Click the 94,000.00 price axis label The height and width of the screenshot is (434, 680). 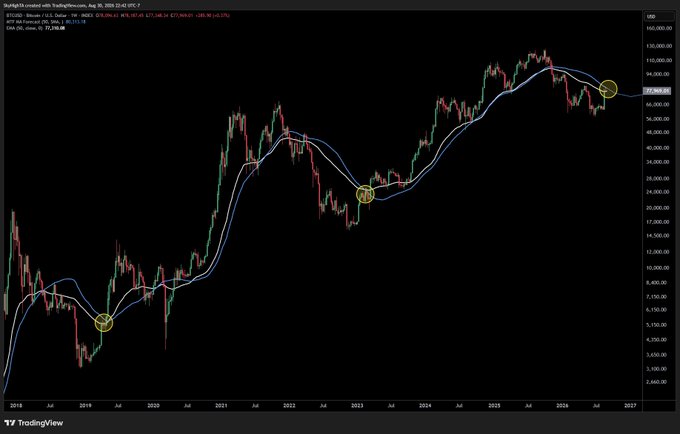[658, 74]
